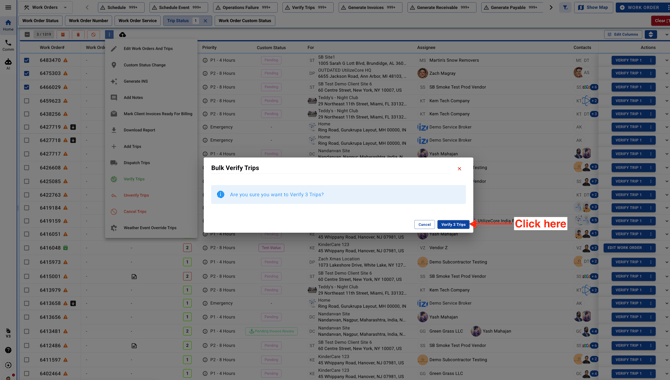Click Show Map button
The width and height of the screenshot is (670, 380).
coord(593,7)
